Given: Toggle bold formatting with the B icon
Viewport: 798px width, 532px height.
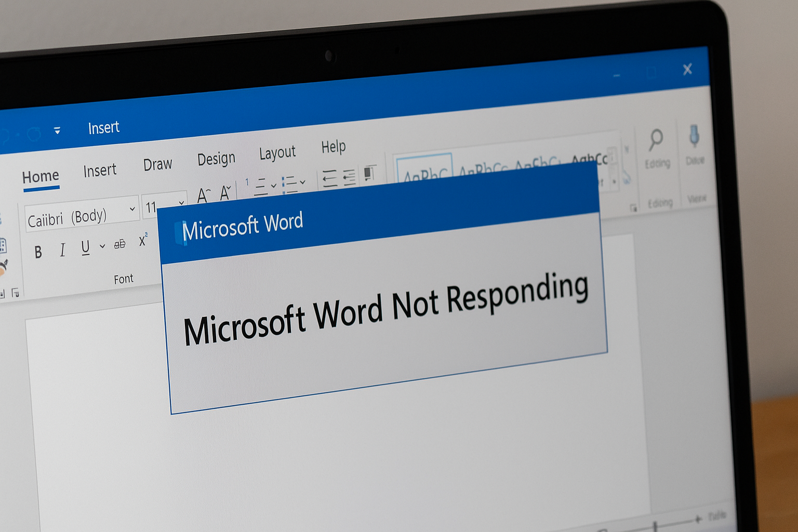Looking at the screenshot, I should [38, 252].
